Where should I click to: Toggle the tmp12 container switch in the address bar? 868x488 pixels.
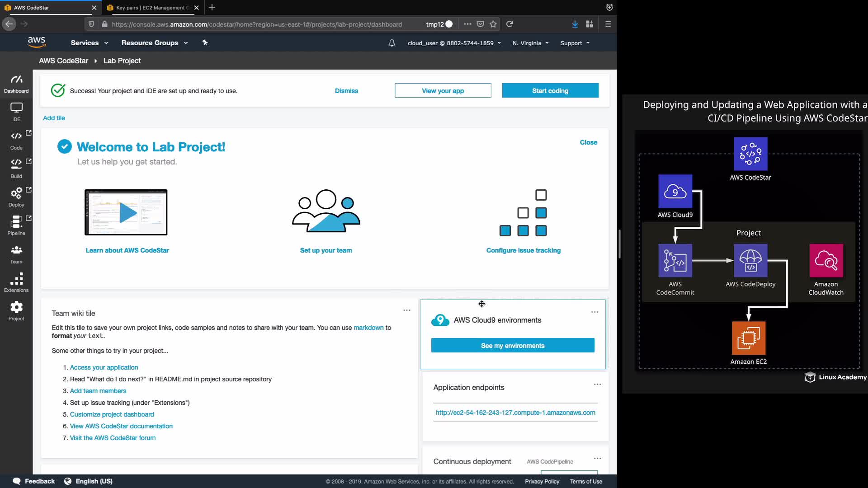click(448, 24)
